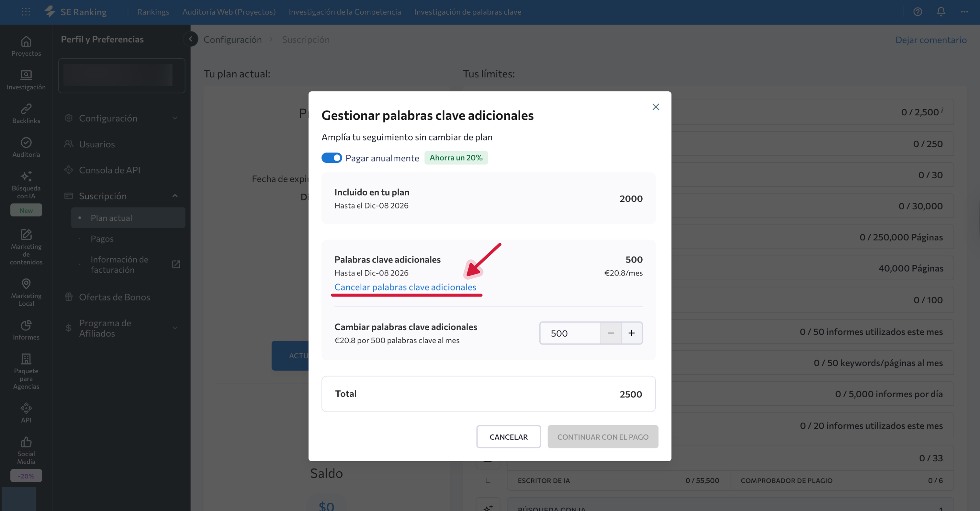Screen dimensions: 980x511
Task: Select Pagos in subscription submenu
Action: [102, 239]
